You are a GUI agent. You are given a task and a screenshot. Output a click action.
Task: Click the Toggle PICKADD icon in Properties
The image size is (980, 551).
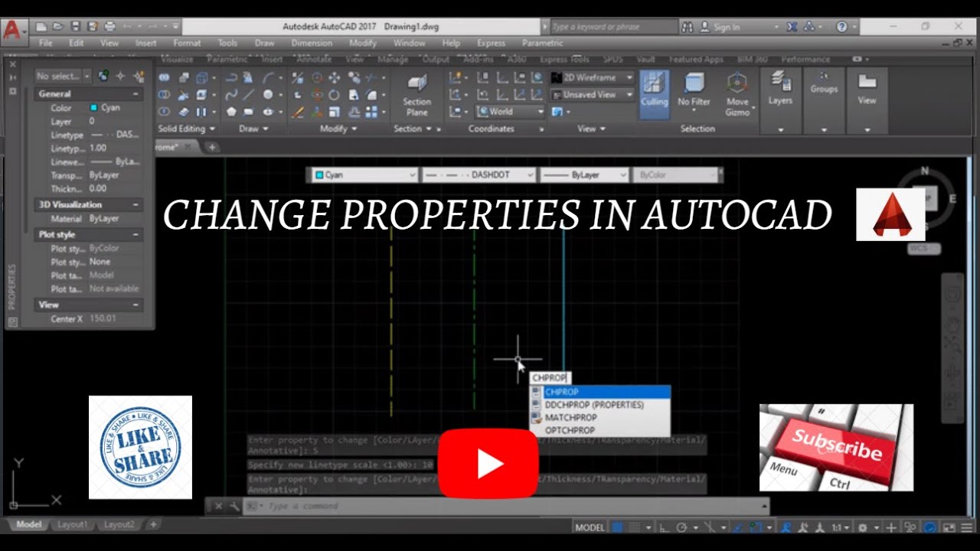coord(139,76)
